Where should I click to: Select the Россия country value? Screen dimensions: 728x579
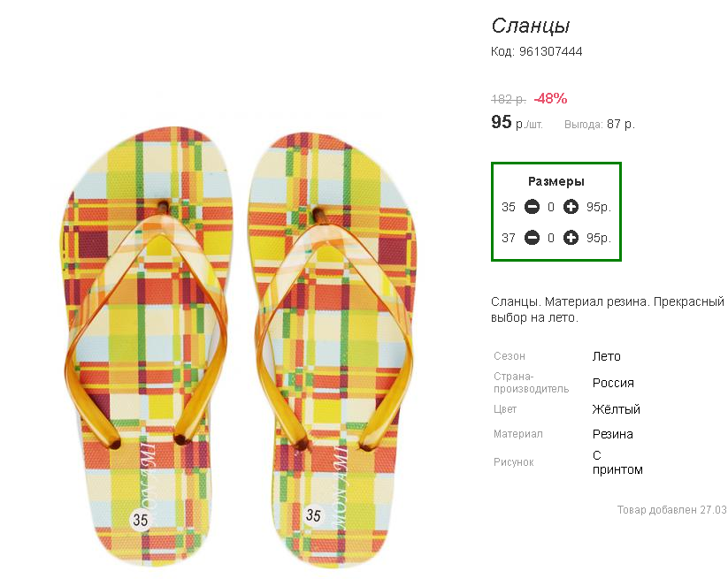[x=613, y=383]
